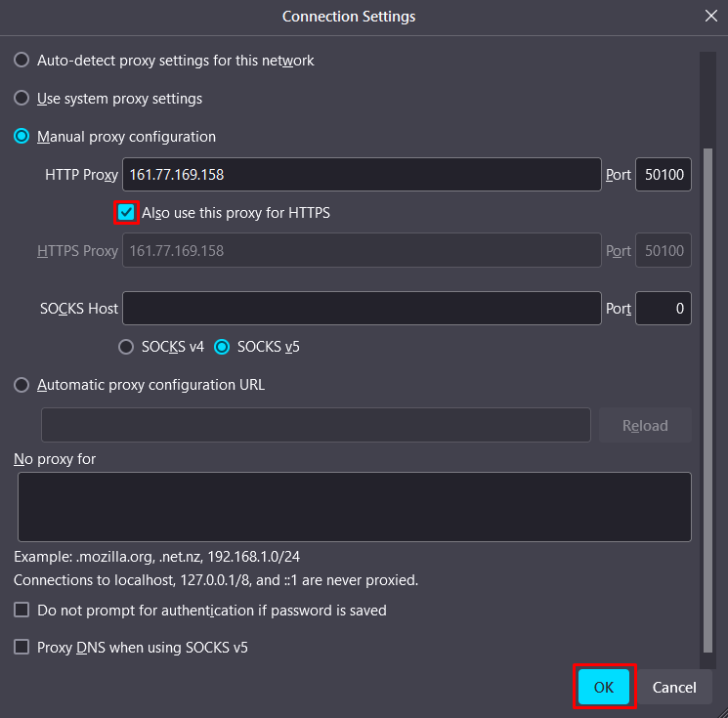Enable Proxy DNS when using SOCKS v5
The width and height of the screenshot is (728, 718).
click(x=21, y=647)
